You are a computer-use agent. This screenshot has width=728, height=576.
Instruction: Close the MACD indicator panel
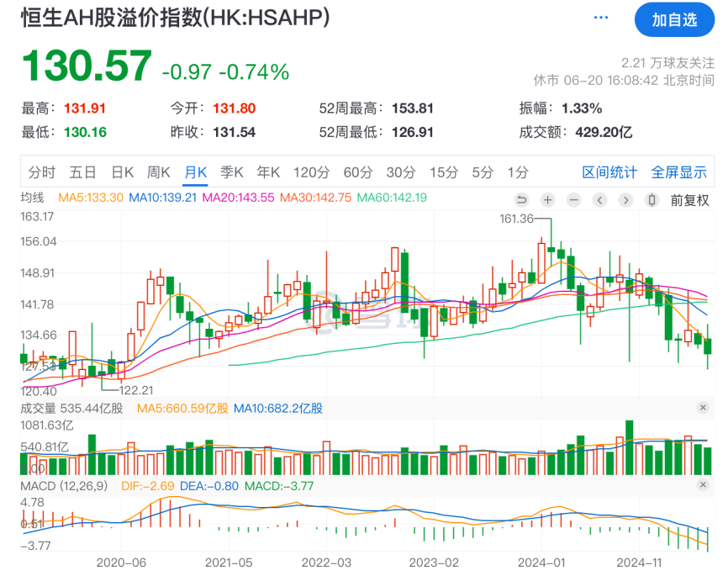(703, 485)
